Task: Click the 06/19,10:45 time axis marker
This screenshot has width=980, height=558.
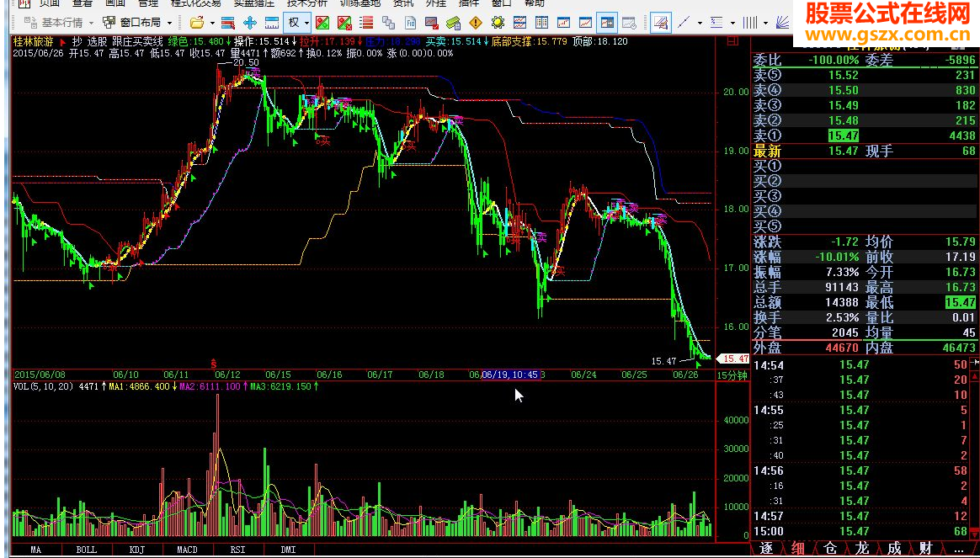Action: pos(510,375)
